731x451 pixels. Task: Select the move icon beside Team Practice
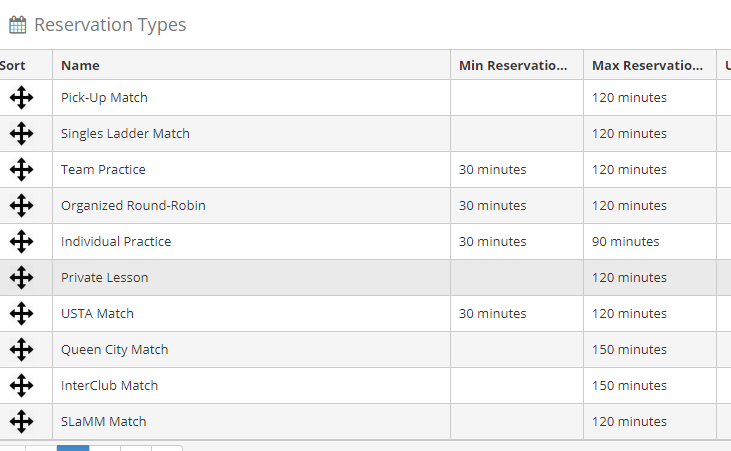click(x=21, y=169)
